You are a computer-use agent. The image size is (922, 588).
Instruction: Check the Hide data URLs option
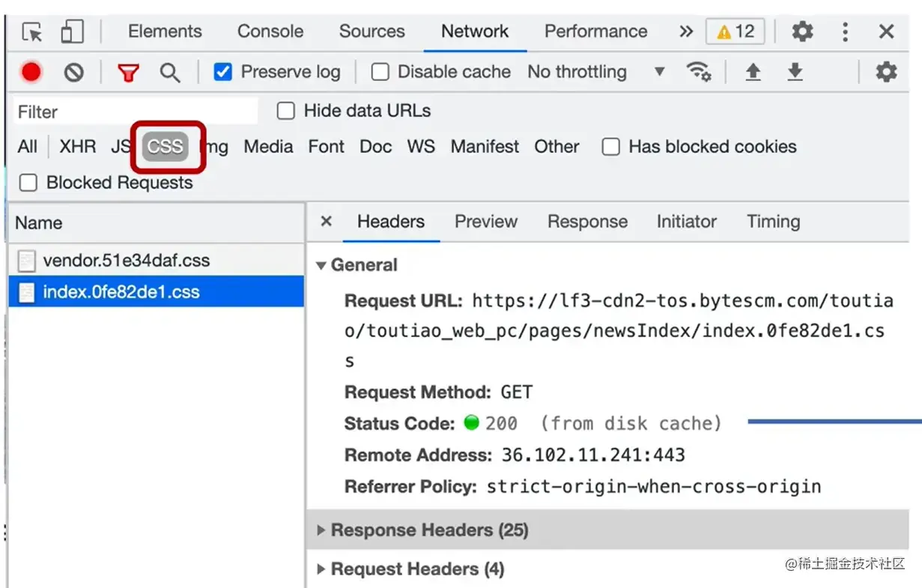pyautogui.click(x=286, y=112)
